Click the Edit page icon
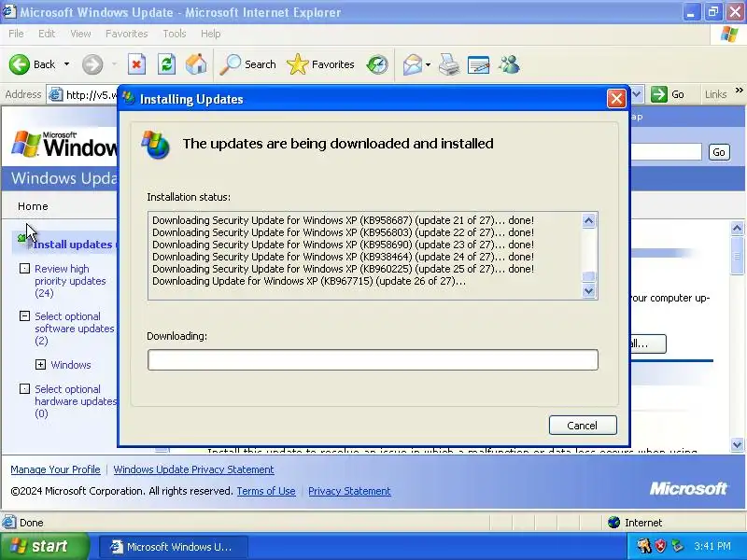The image size is (747, 560). [479, 64]
